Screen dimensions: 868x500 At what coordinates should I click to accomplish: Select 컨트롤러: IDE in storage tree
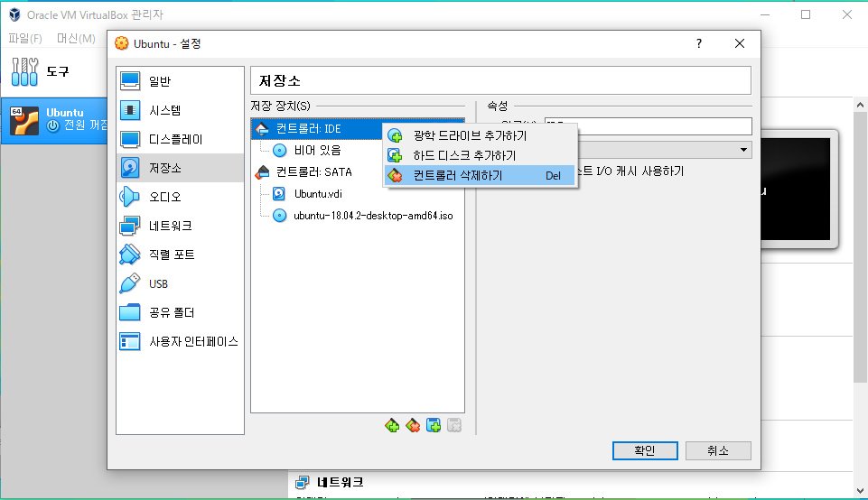tap(317, 128)
